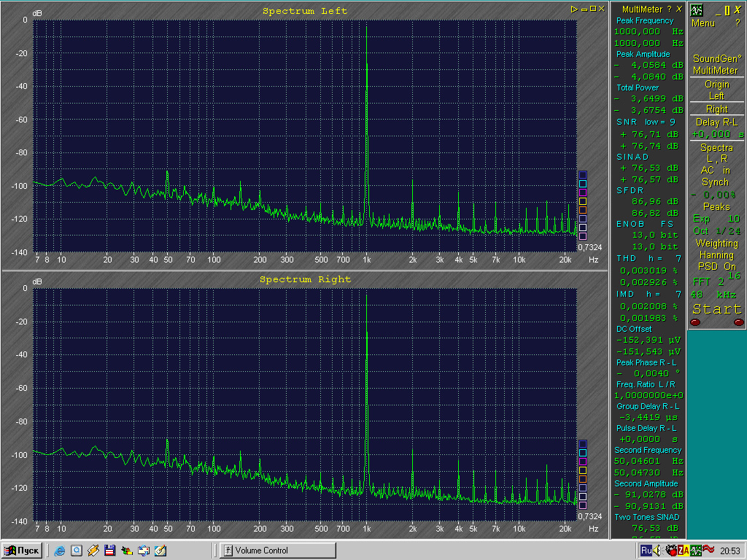Viewport: 747px width, 560px height.
Task: Click the Volume Control taskbar button
Action: pos(277,551)
